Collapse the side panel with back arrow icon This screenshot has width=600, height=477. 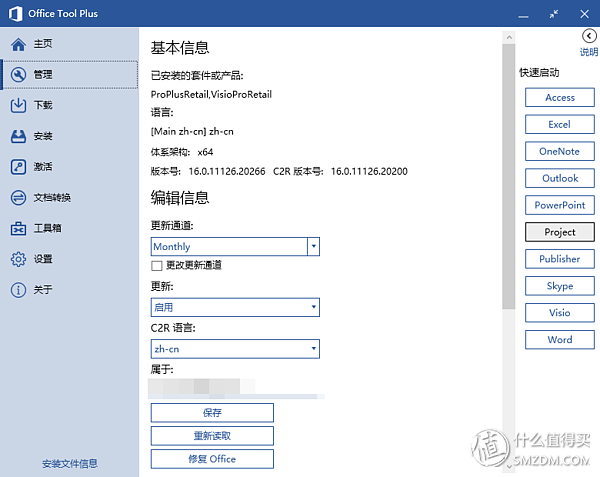click(x=589, y=36)
